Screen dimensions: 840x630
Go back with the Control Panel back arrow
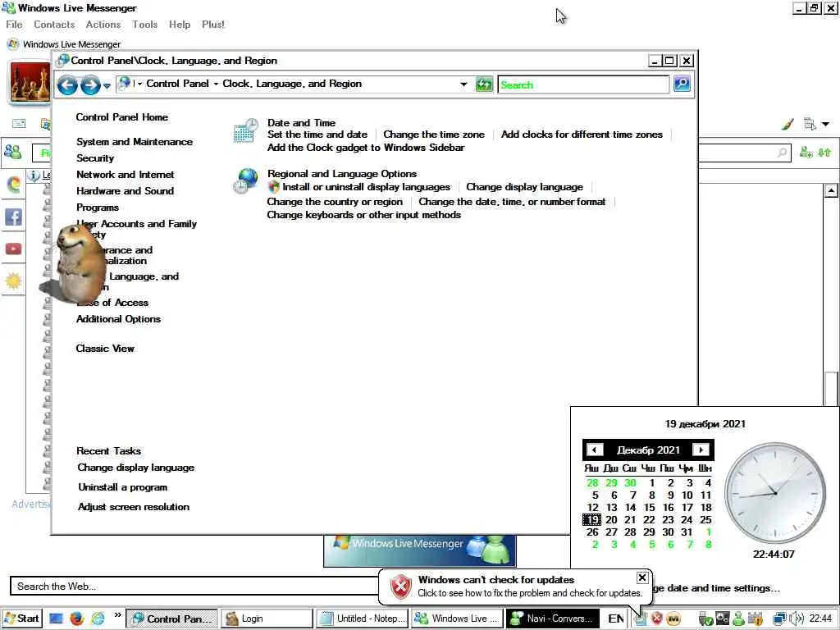click(67, 84)
